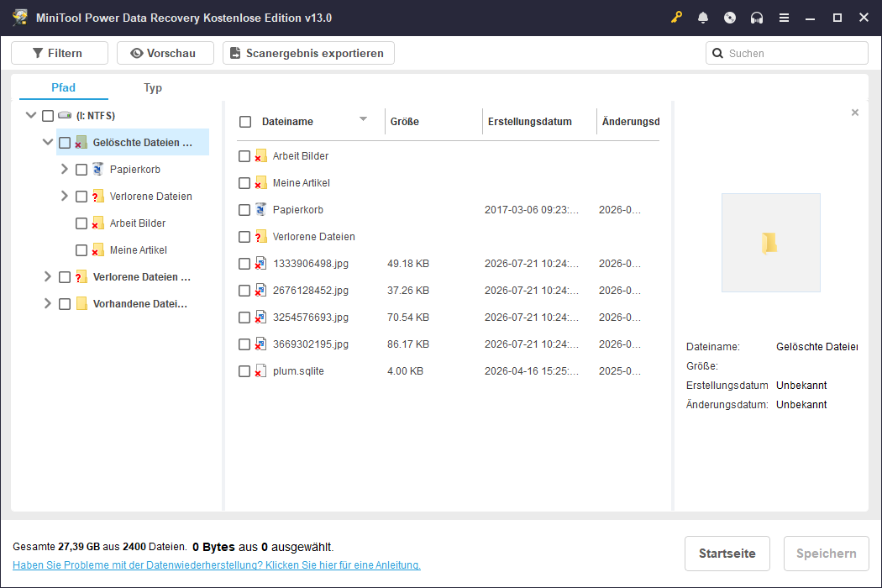Image resolution: width=882 pixels, height=588 pixels.
Task: Click the folder preview thumbnail
Action: pyautogui.click(x=770, y=243)
